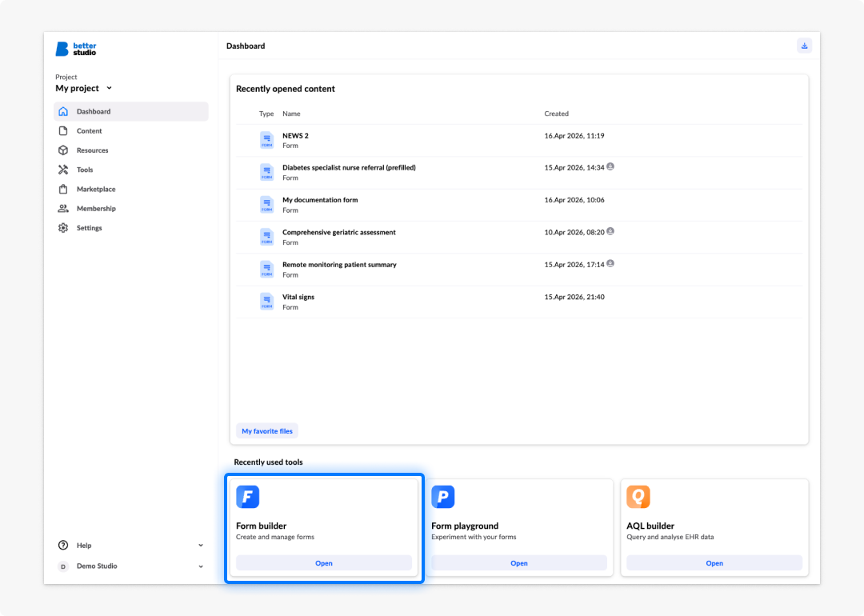Viewport: 864px width, 616px height.
Task: Click the form icon beside My documentation form
Action: coord(266,205)
